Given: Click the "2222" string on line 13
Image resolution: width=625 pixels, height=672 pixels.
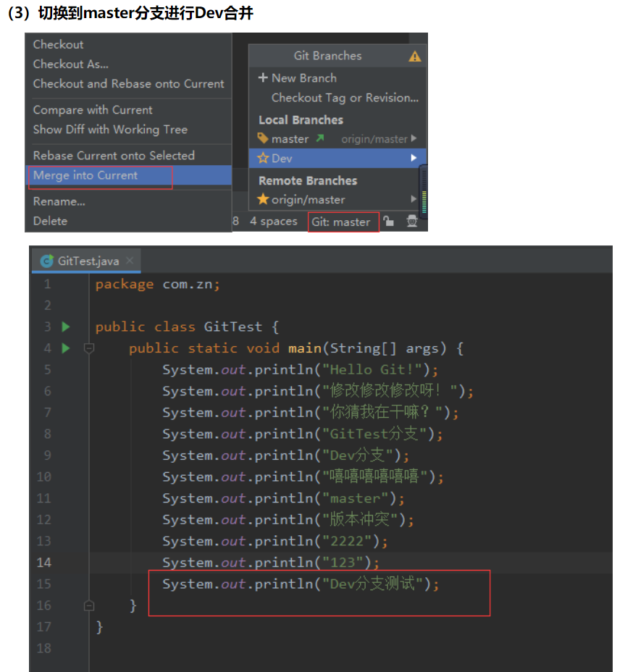Looking at the screenshot, I should (347, 541).
